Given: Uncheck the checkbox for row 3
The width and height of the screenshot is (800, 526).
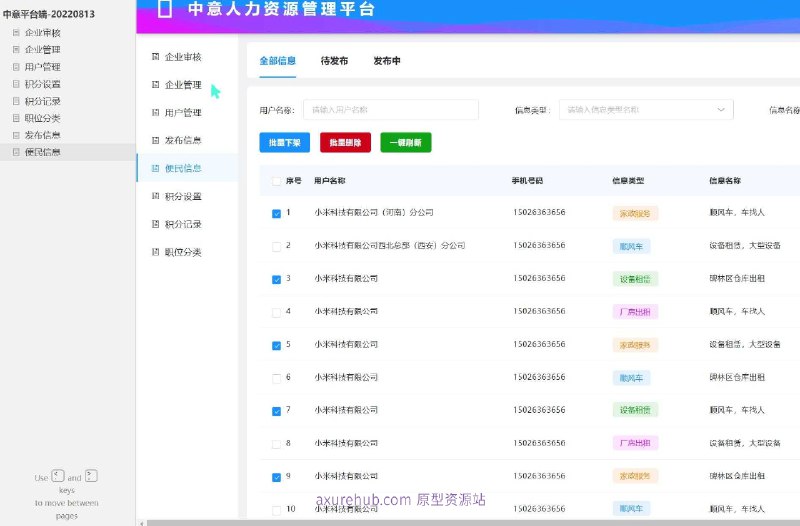Looking at the screenshot, I should click(x=277, y=279).
